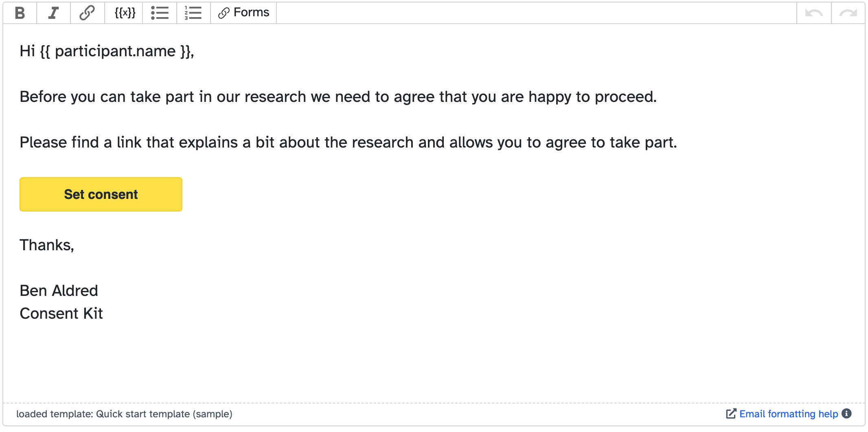Open the Email formatting help link

788,414
